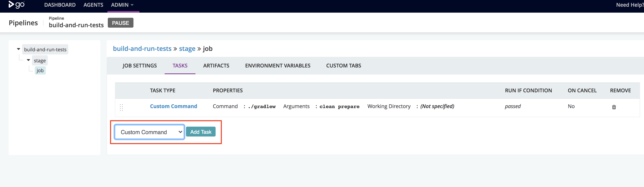Click the stage breadcrumb link
The height and width of the screenshot is (187, 644).
point(187,49)
